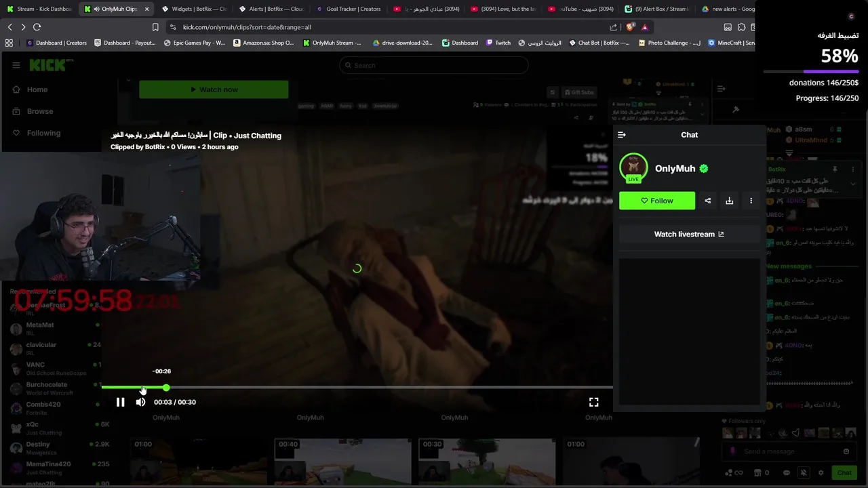Click the Watch livestream link

click(x=689, y=234)
